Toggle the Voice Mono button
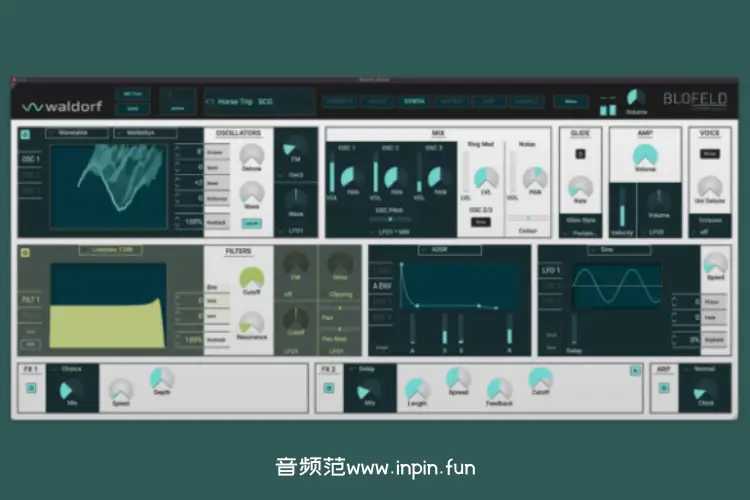Image resolution: width=750 pixels, height=500 pixels. point(710,154)
